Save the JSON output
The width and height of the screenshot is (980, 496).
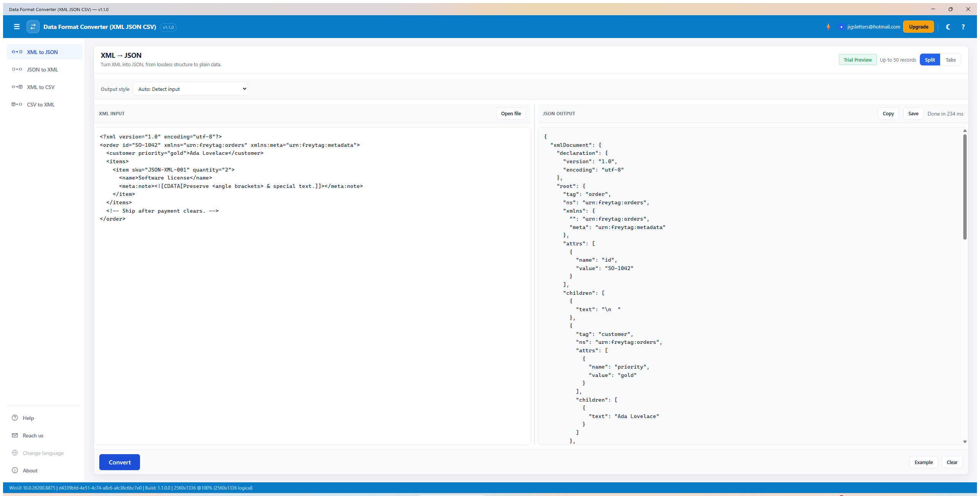(x=913, y=113)
